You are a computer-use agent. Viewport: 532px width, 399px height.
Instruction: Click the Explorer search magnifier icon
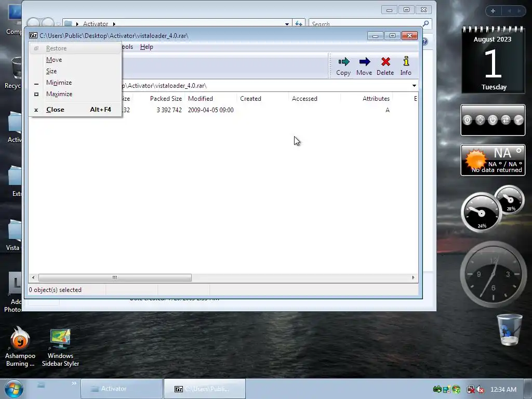click(x=425, y=23)
